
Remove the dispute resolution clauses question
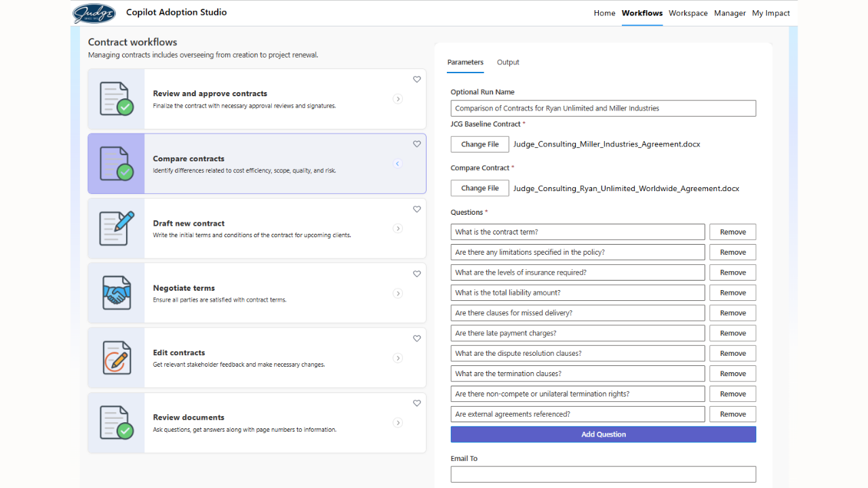[x=733, y=353]
